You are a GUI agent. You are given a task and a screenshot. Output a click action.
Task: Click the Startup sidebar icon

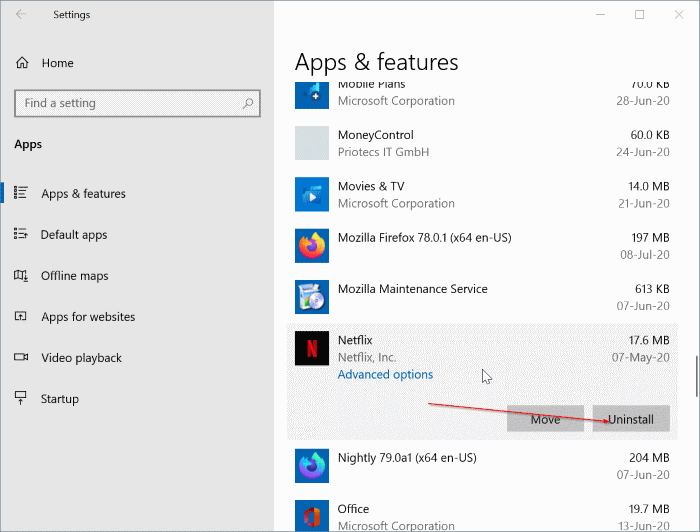click(x=21, y=398)
